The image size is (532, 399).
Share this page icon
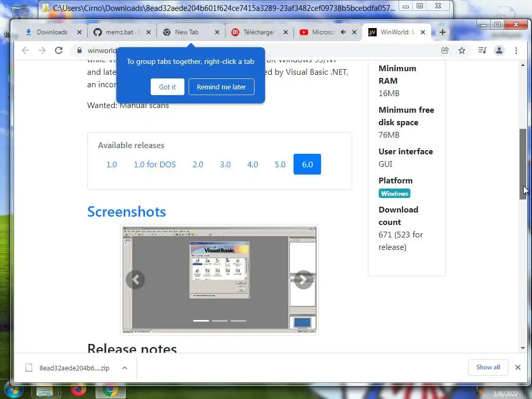[x=445, y=50]
